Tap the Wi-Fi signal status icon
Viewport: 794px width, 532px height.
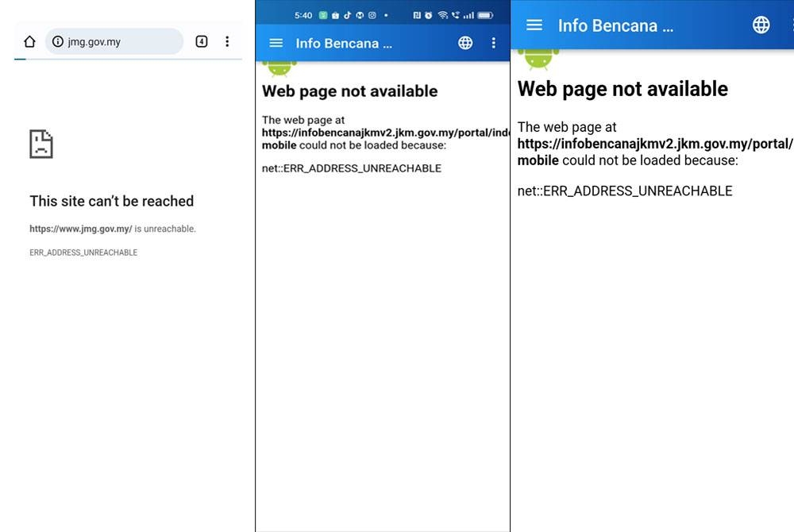443,15
